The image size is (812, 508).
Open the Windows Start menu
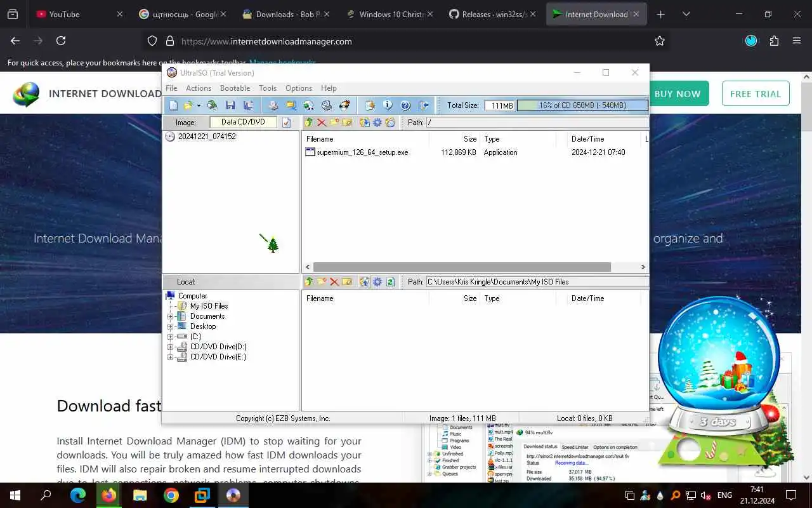pyautogui.click(x=15, y=495)
